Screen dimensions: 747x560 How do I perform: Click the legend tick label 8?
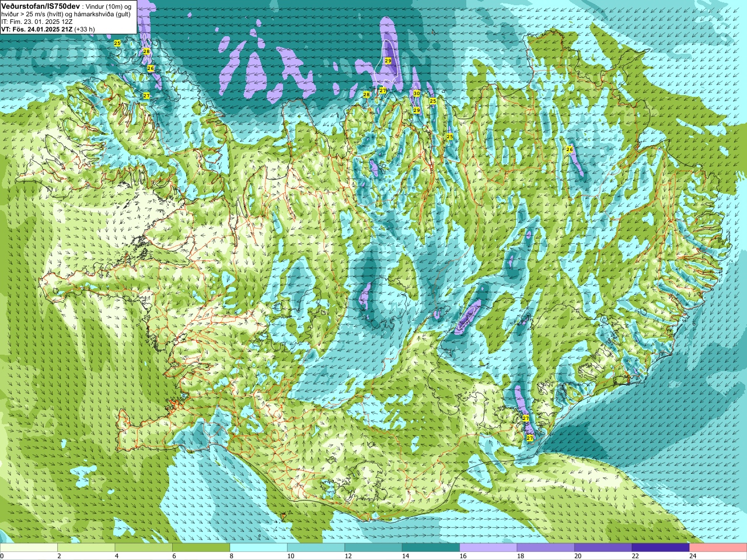point(232,556)
